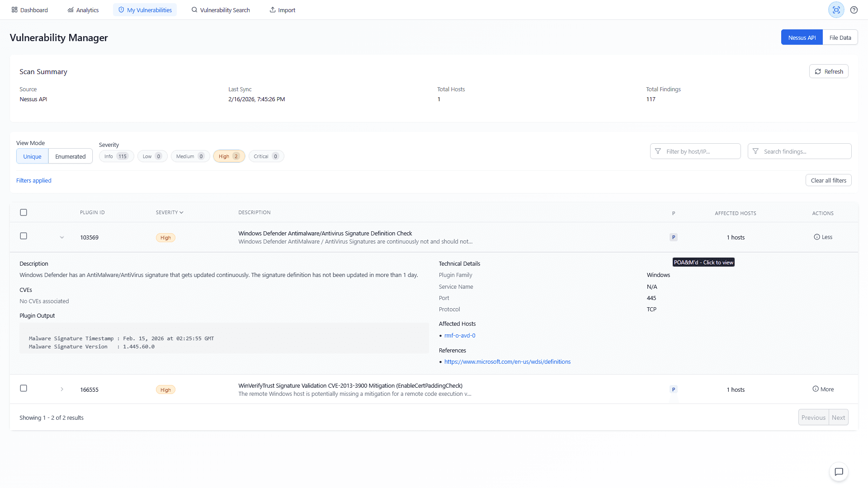
Task: Check the select-all checkbox in the table header
Action: [24, 212]
